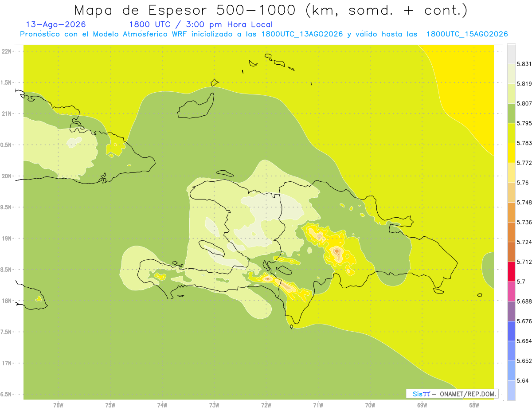Click the latitude label "19N"
The height and width of the screenshot is (411, 532).
(7, 239)
